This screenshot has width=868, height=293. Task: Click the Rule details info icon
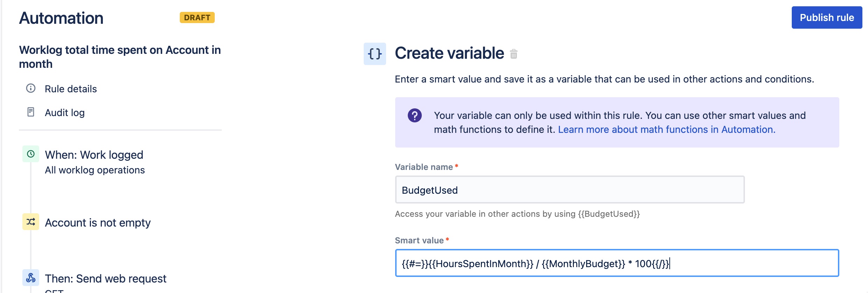tap(31, 88)
